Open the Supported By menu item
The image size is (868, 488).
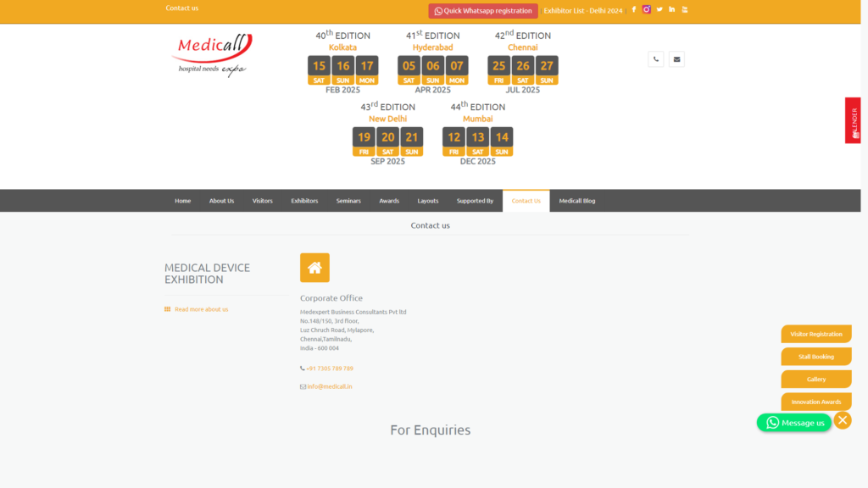(475, 201)
